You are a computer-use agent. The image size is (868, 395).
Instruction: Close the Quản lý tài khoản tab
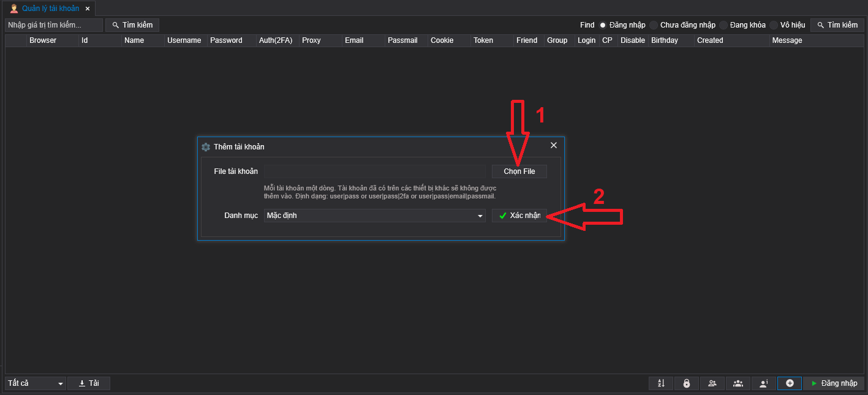point(88,9)
